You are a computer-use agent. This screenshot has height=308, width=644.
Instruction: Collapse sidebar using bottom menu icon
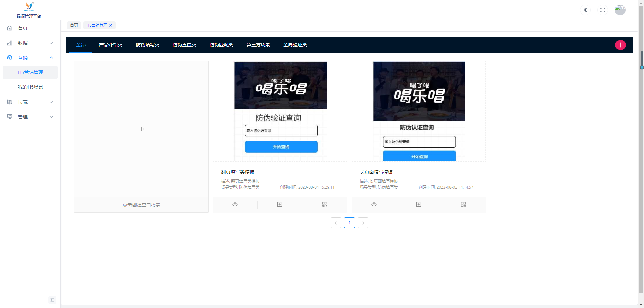52,300
